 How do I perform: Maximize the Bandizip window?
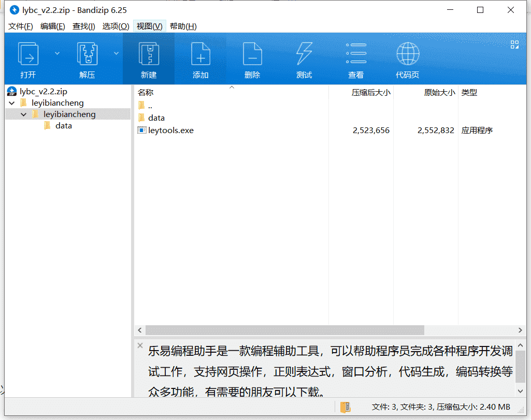click(x=480, y=10)
